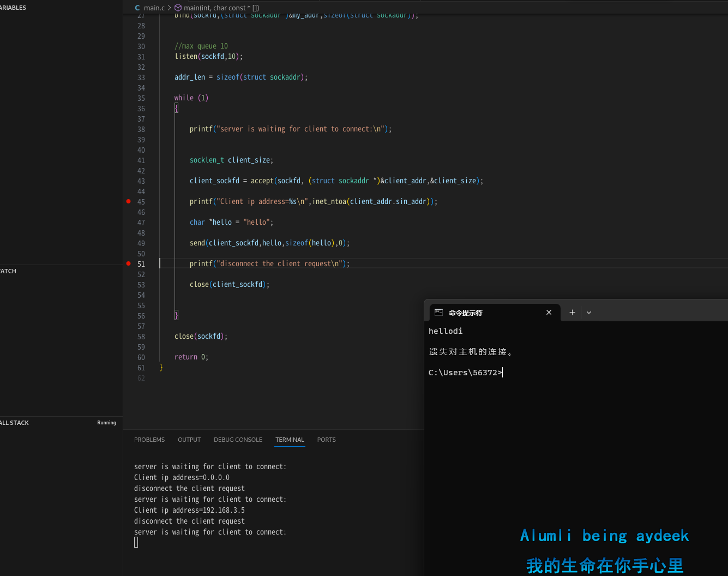Open the PROBLEMS panel tab
The height and width of the screenshot is (576, 728).
pyautogui.click(x=149, y=440)
